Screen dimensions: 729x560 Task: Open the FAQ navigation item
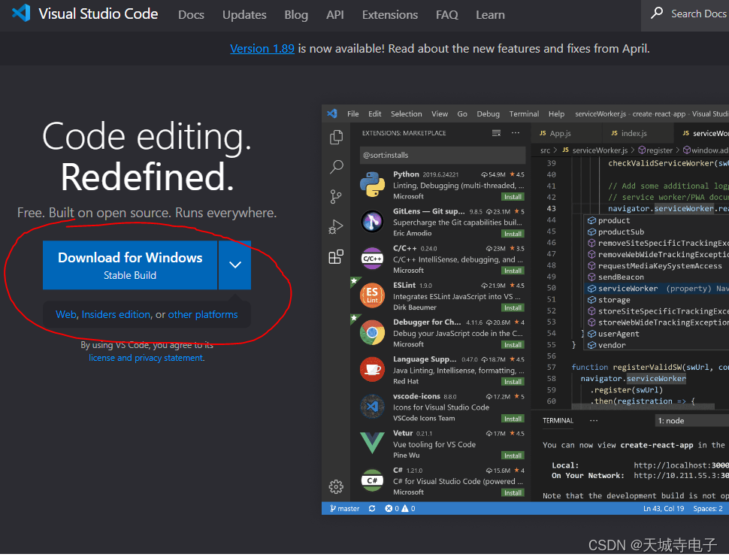[x=446, y=15]
